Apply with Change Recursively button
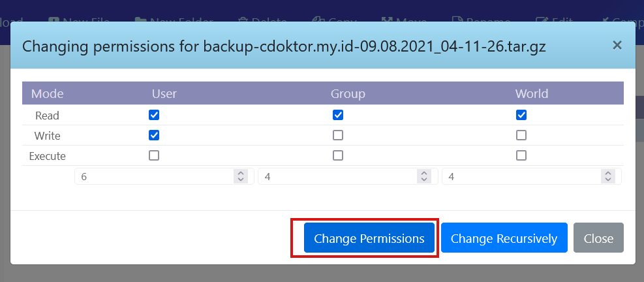 point(504,238)
